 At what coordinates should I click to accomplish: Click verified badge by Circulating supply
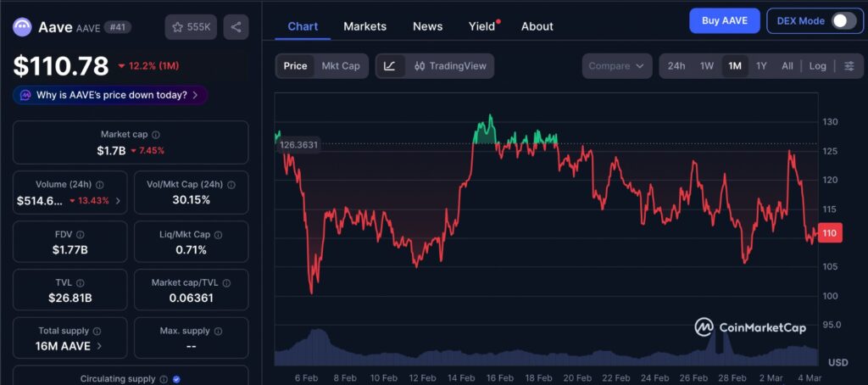(x=176, y=379)
